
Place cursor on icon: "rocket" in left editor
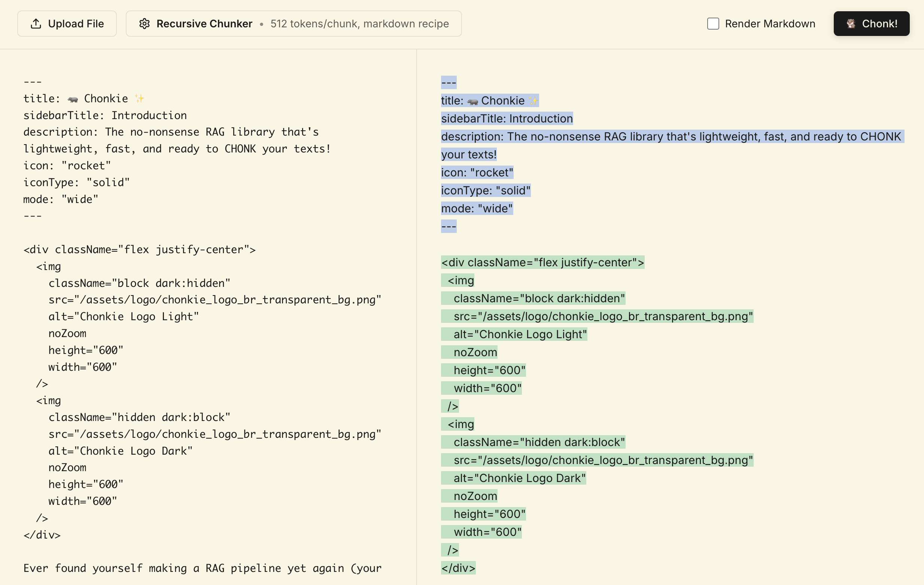(67, 166)
